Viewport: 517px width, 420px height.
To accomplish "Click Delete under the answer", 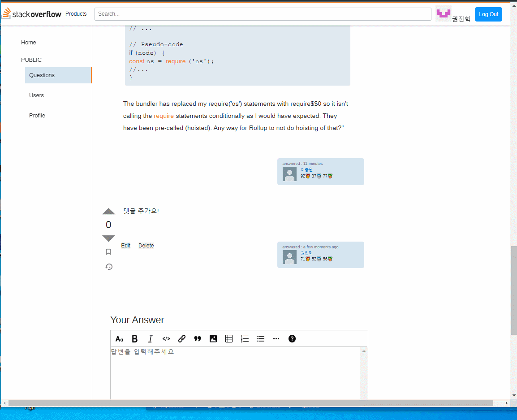I will (146, 246).
